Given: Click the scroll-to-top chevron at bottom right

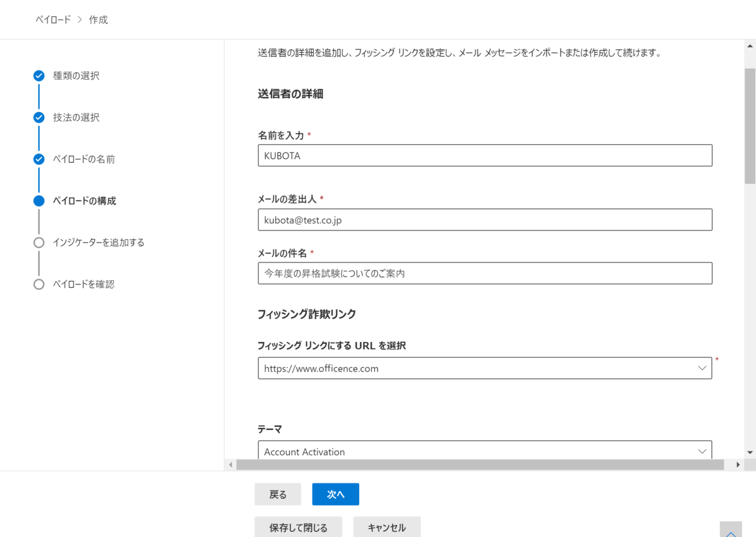Looking at the screenshot, I should (732, 532).
